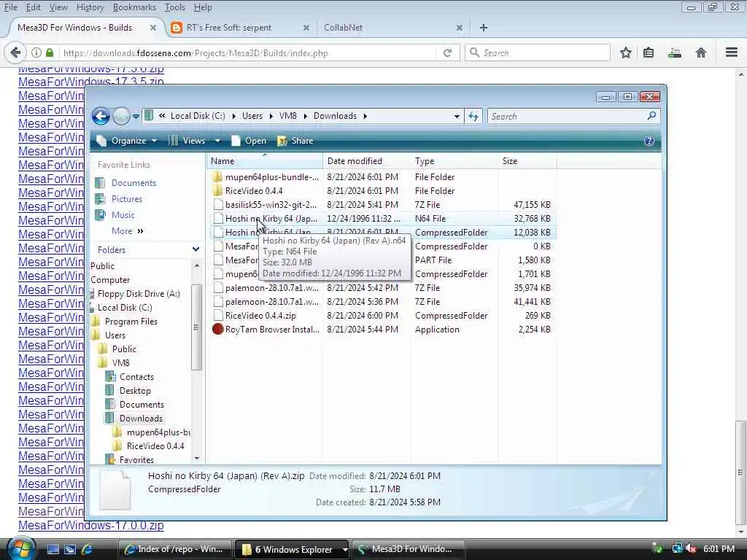Refresh the Downloads folder view
The image size is (747, 560).
pyautogui.click(x=473, y=116)
